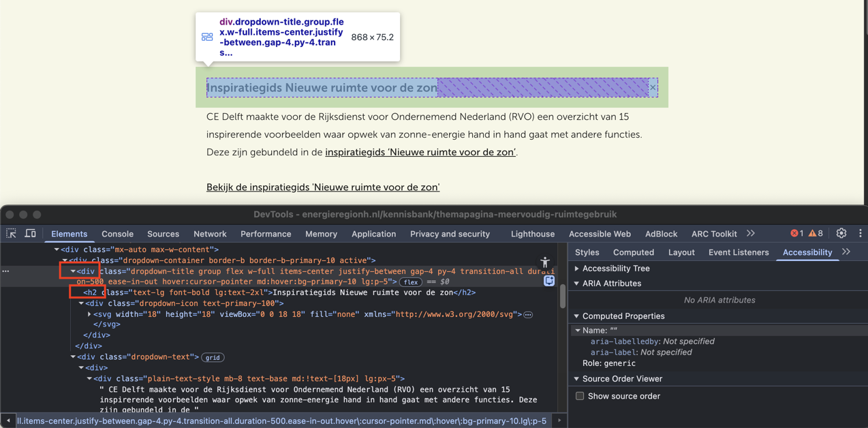Collapse the ARIA Attributes section

577,284
